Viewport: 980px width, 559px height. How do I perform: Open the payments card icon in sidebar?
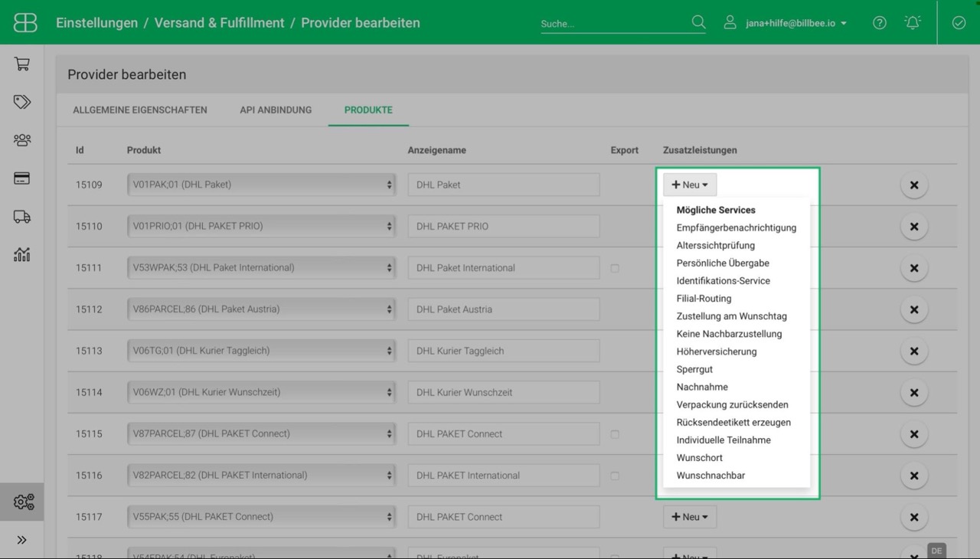pyautogui.click(x=21, y=178)
